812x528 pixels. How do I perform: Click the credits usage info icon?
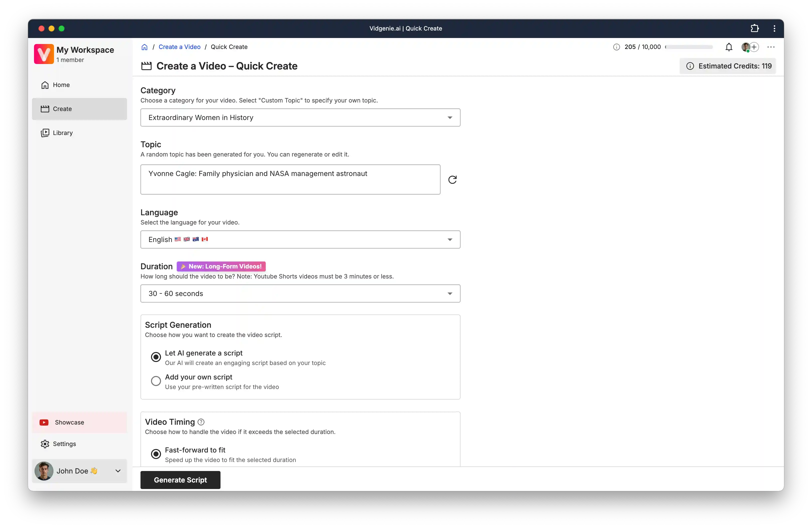point(616,47)
